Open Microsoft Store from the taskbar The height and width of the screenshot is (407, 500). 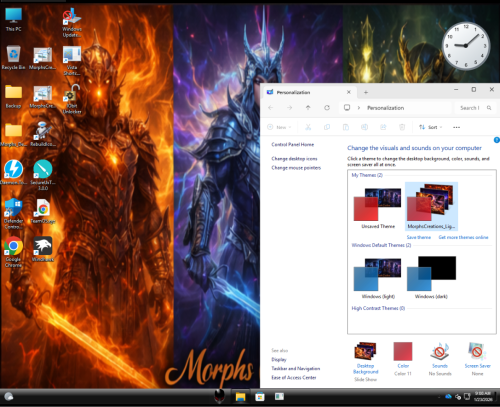tap(260, 397)
